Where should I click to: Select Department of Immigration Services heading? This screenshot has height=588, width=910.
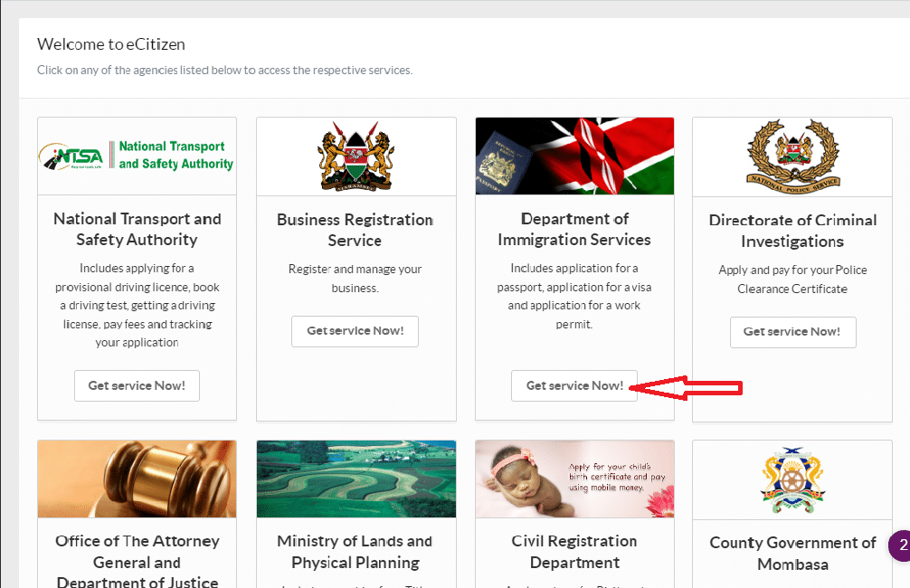(574, 229)
